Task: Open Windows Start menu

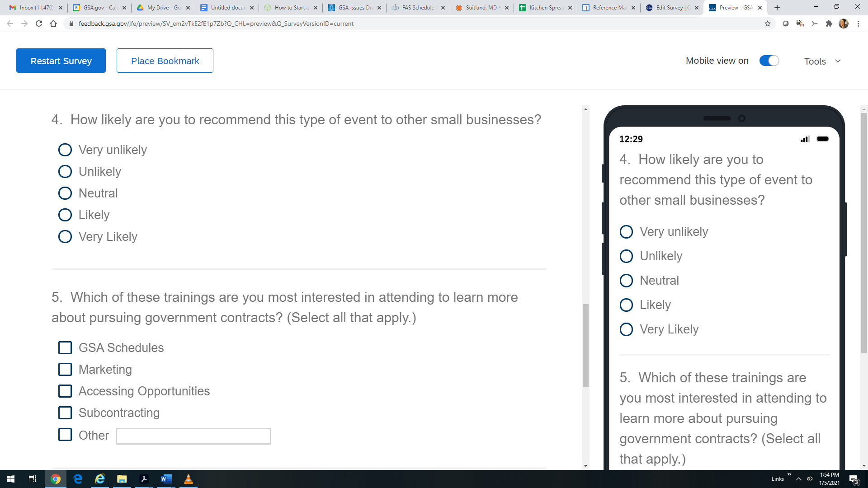Action: point(11,479)
